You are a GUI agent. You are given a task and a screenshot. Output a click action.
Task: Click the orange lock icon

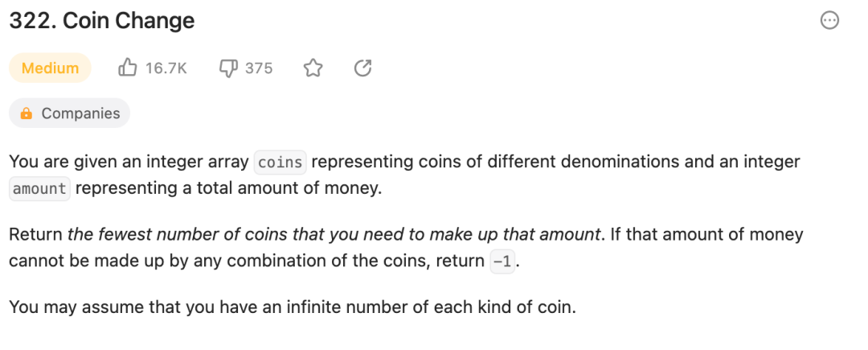point(26,113)
